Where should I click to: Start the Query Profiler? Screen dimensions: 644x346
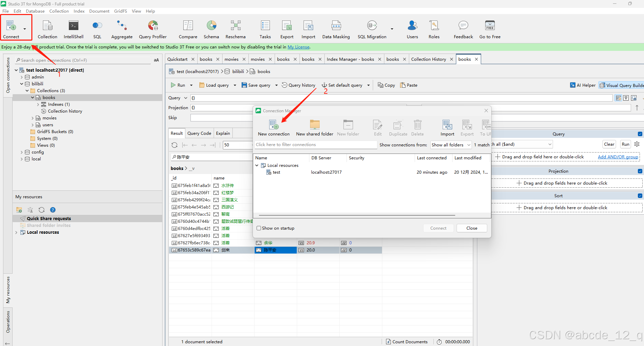[153, 29]
